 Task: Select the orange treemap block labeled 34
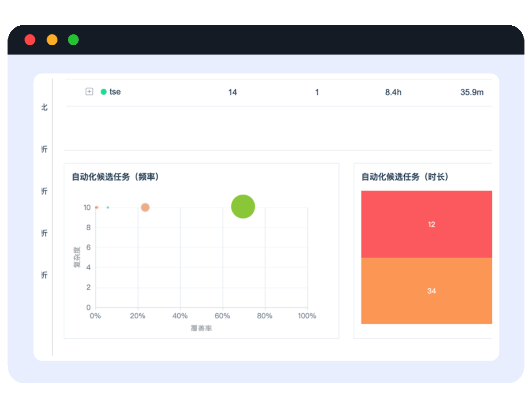426,291
